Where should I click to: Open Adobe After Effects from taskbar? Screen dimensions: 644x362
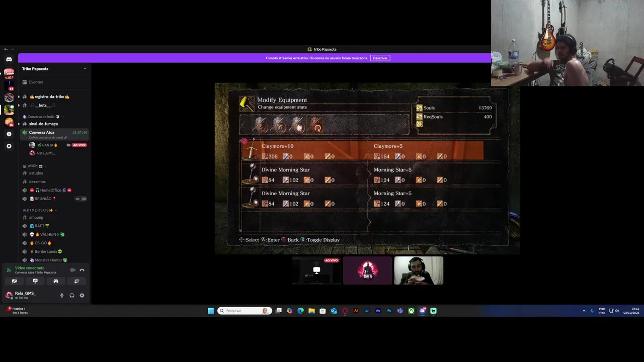pos(378,311)
